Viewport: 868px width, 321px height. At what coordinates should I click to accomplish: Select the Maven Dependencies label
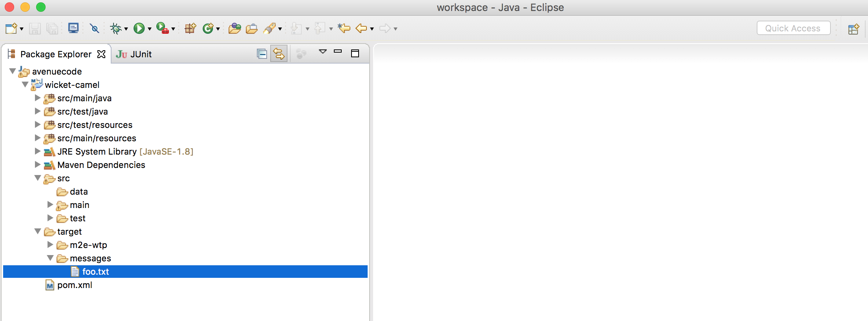pos(101,165)
